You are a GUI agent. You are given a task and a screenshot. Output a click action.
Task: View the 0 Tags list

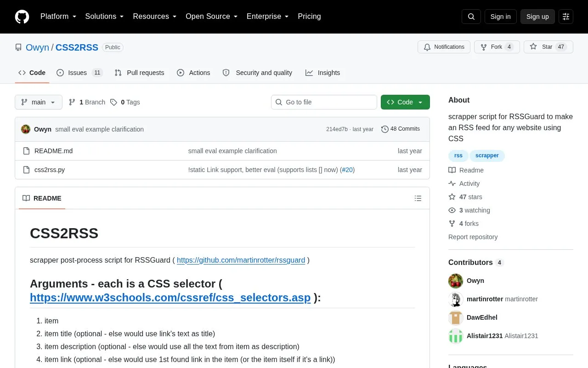(125, 102)
